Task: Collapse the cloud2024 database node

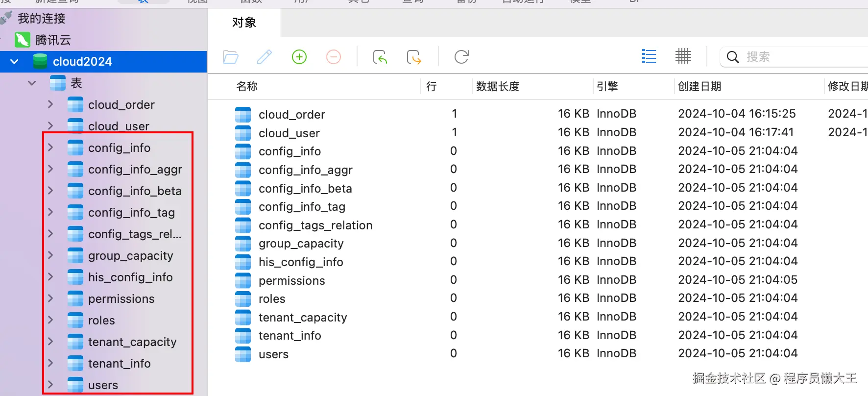Action: pos(15,62)
